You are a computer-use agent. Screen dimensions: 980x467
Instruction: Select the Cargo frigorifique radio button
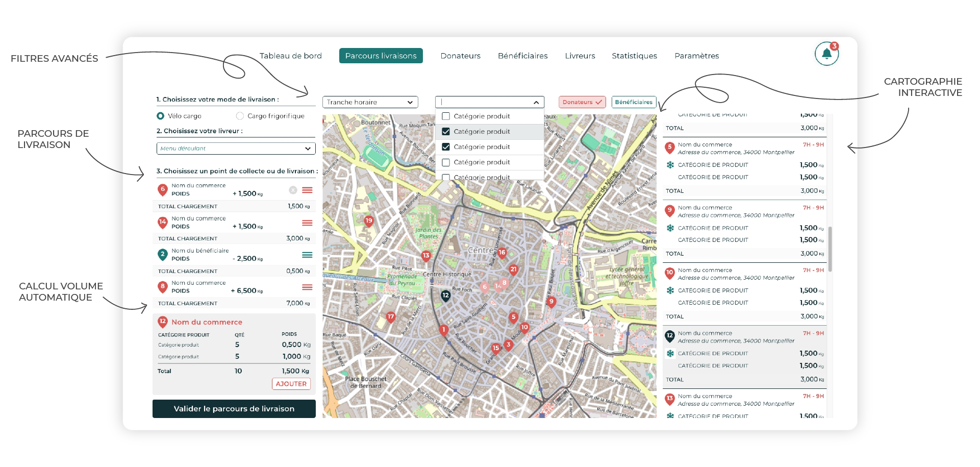239,116
